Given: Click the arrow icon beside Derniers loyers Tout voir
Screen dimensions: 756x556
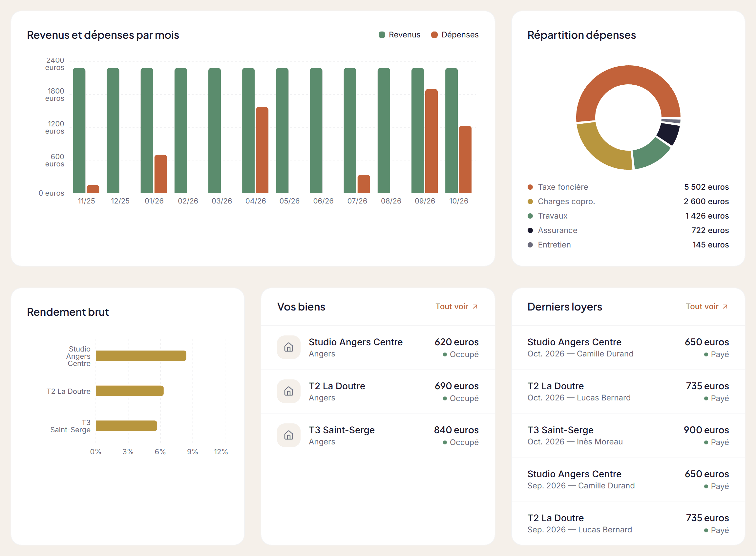Looking at the screenshot, I should point(725,307).
